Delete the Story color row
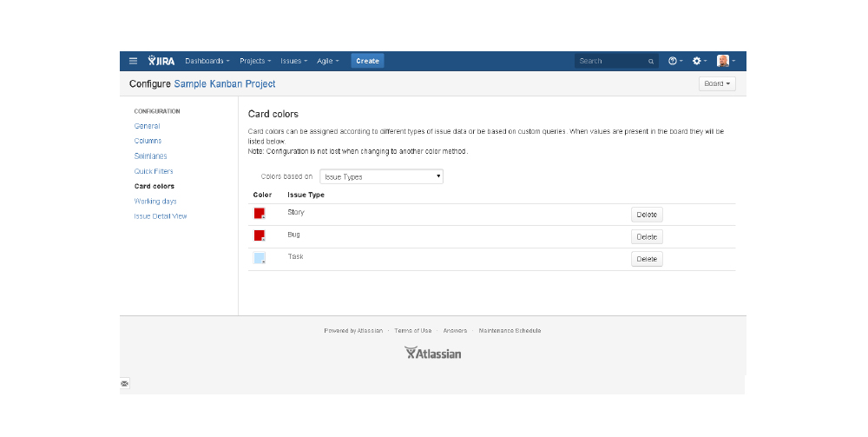Screen dimensions: 868x437 [647, 215]
